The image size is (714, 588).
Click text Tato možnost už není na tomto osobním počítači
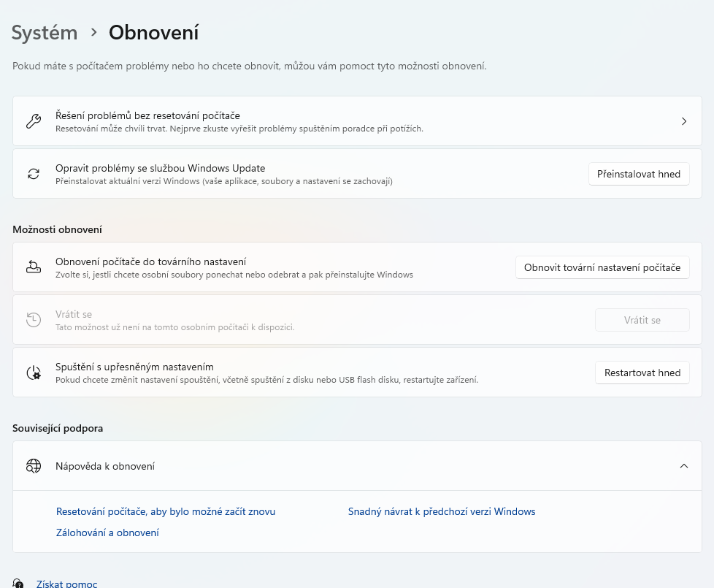175,327
